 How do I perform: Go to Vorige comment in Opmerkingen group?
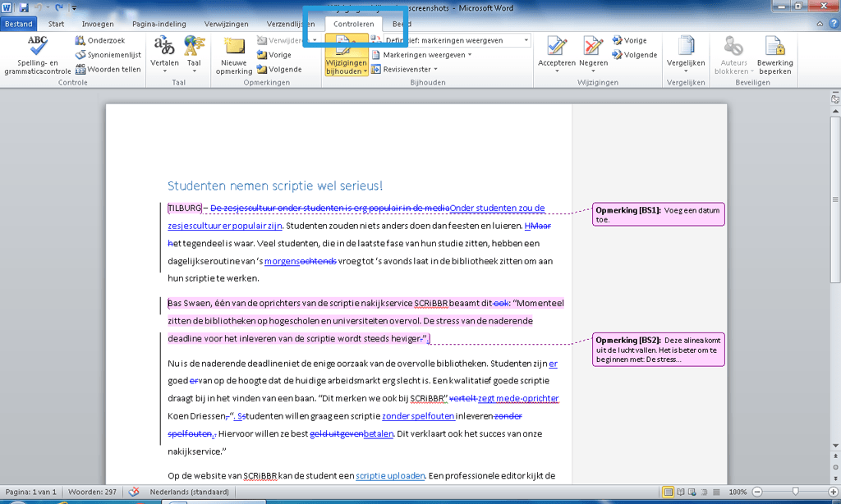coord(274,55)
